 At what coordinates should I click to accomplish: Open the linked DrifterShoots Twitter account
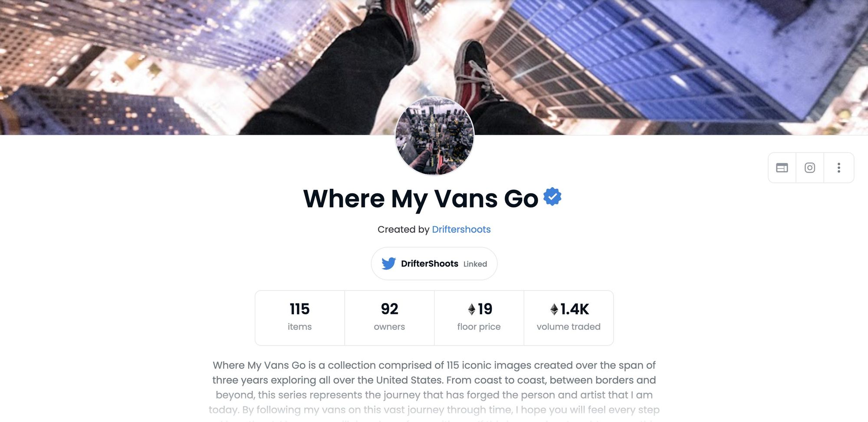coord(434,263)
